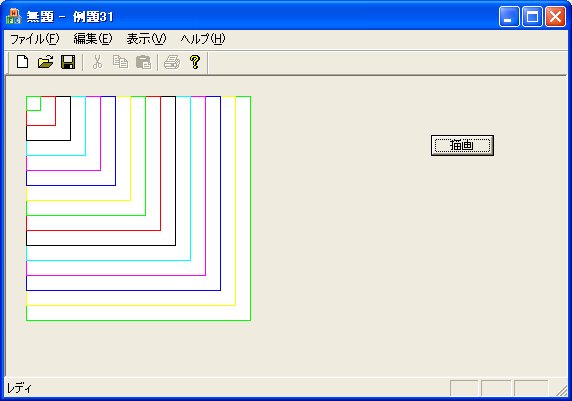Click the 描画 button

(462, 146)
